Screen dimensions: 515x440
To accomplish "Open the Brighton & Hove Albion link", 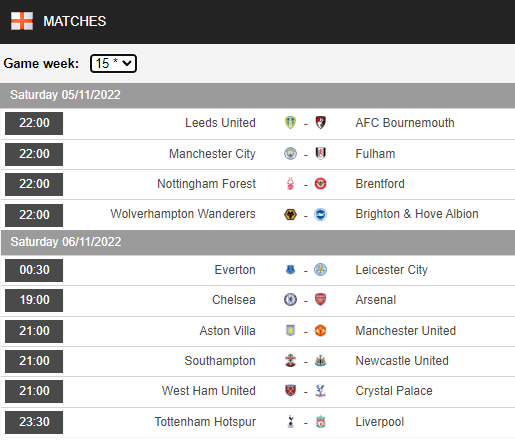I will 417,214.
